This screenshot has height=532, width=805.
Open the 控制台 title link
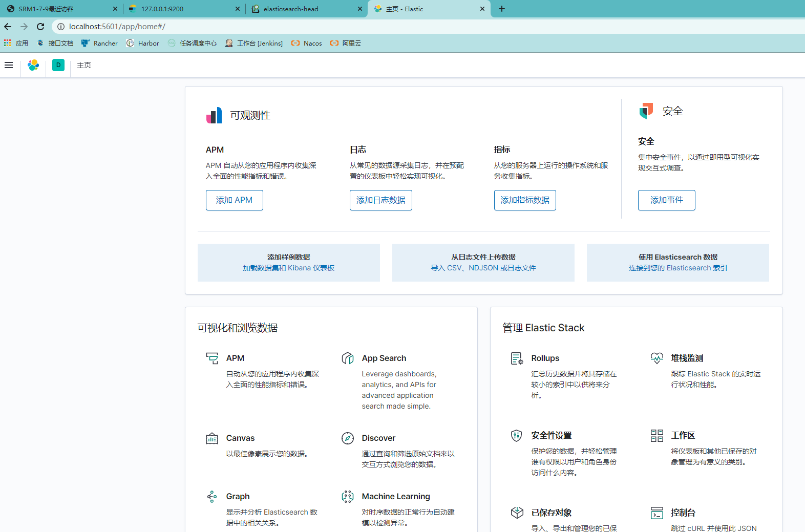(x=683, y=513)
